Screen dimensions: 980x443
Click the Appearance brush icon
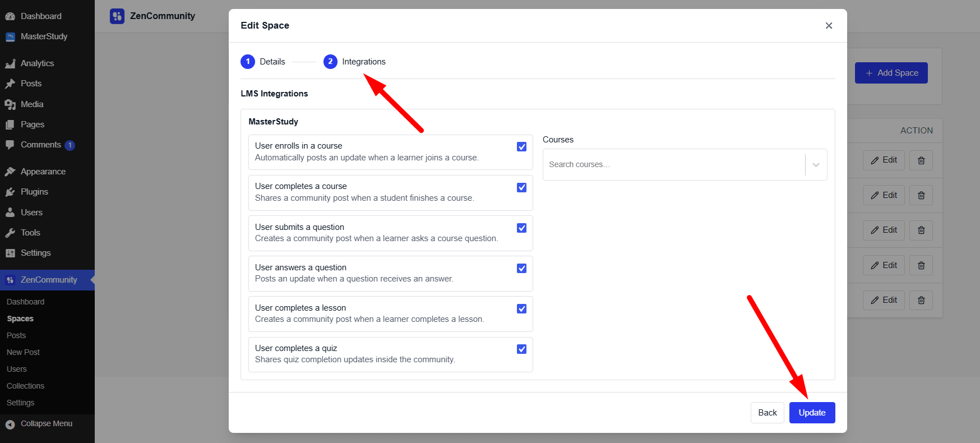tap(10, 172)
